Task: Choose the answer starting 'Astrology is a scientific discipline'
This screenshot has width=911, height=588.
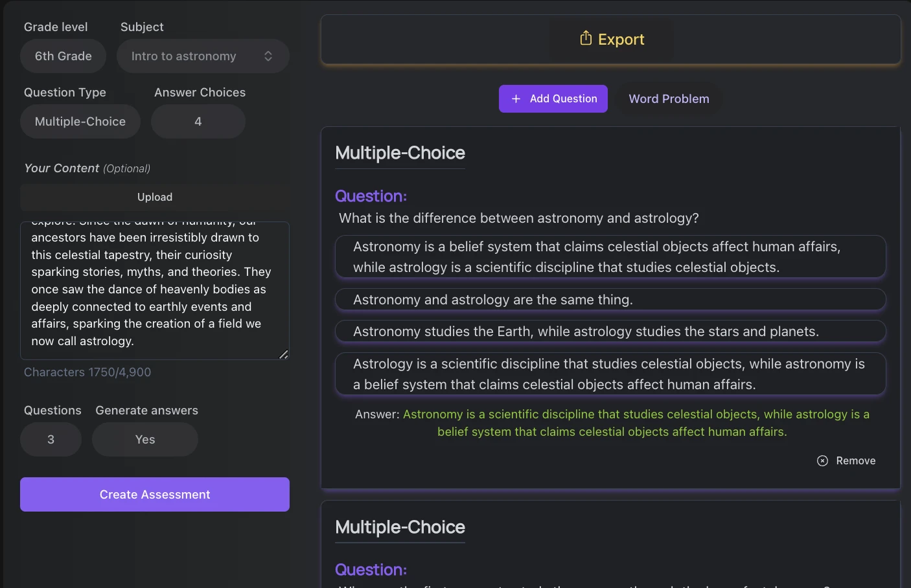Action: [x=610, y=374]
